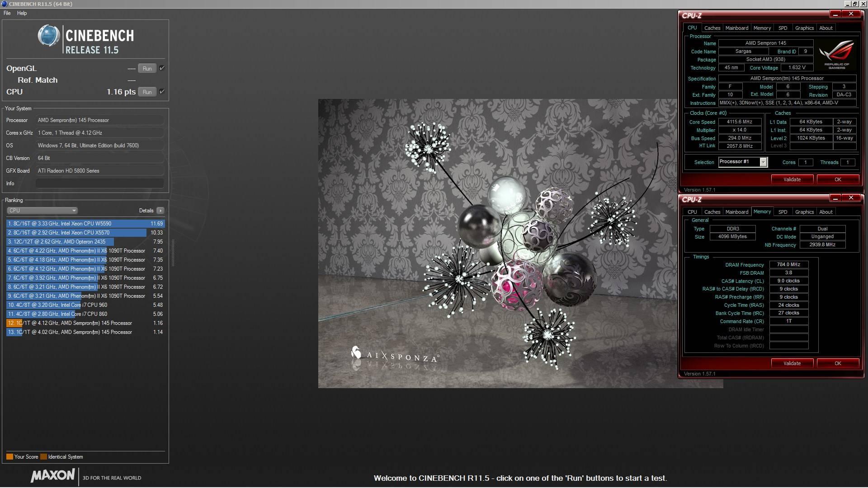Select ranking row Intel Xeon W5590

point(85,224)
